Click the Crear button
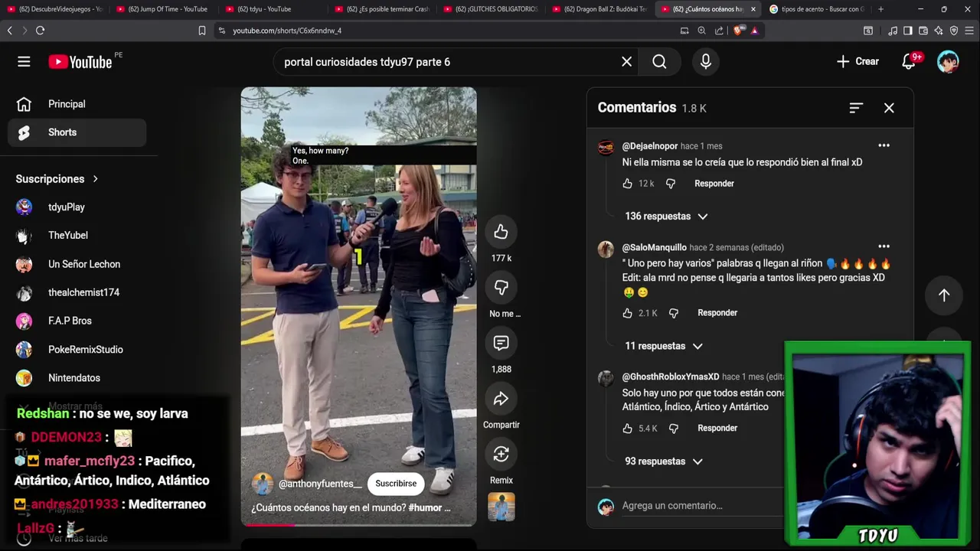Image resolution: width=980 pixels, height=551 pixels. [x=857, y=62]
